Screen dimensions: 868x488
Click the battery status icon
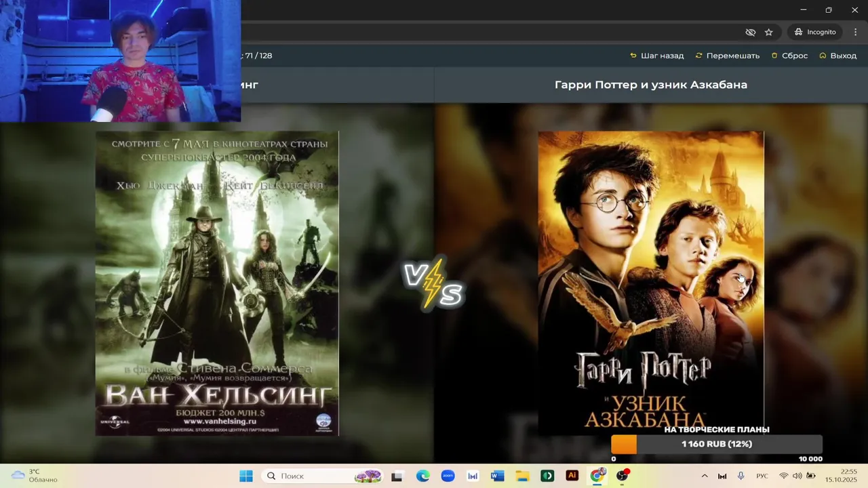pos(811,476)
